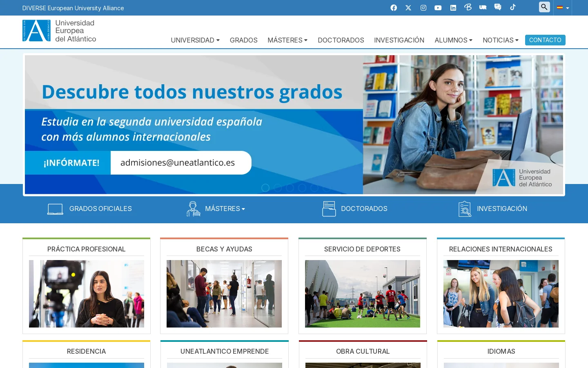Visit the Instagram profile icon
Image resolution: width=588 pixels, height=368 pixels.
pos(423,8)
